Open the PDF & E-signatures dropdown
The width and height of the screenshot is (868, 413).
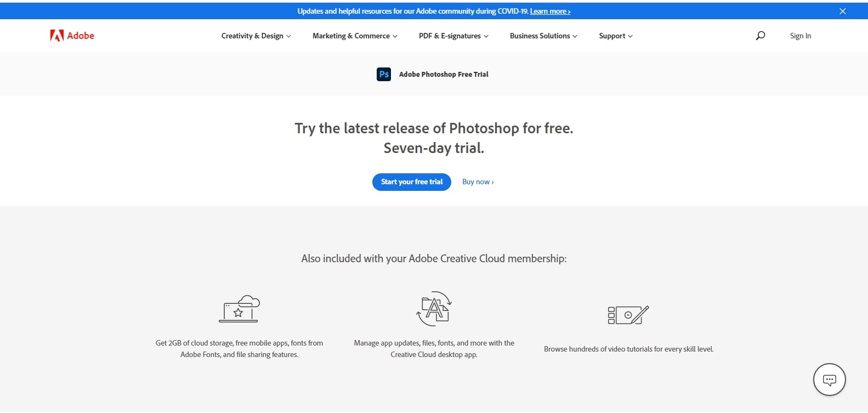click(453, 36)
